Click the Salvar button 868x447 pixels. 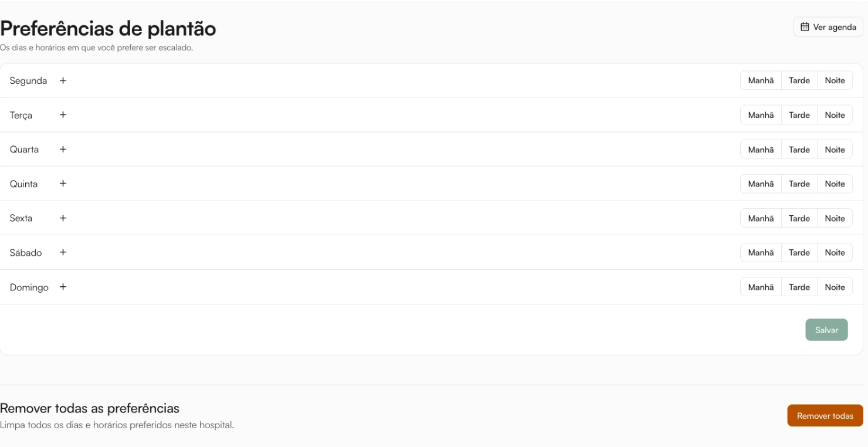pos(826,330)
